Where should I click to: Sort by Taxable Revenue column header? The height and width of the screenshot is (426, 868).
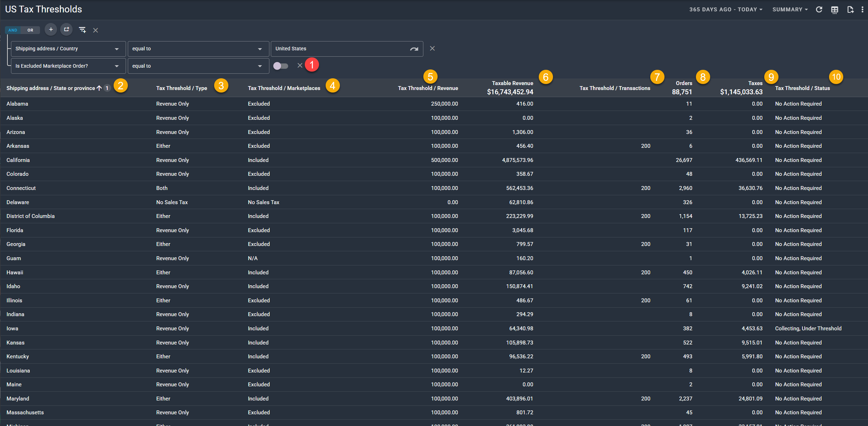[512, 83]
